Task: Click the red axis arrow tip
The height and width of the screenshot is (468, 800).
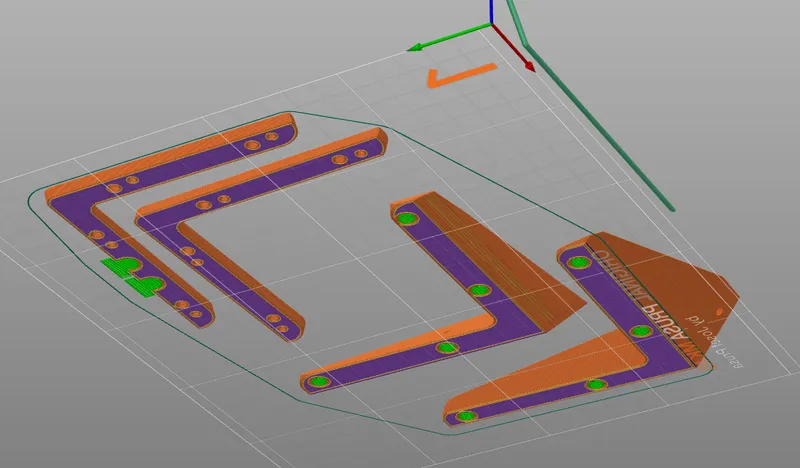Action: click(530, 68)
